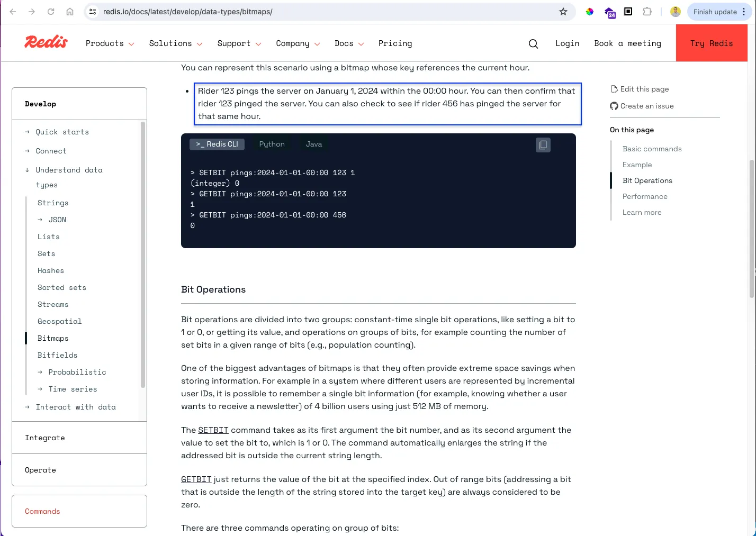Go to the browser home icon
Viewport: 756px width, 536px height.
70,12
